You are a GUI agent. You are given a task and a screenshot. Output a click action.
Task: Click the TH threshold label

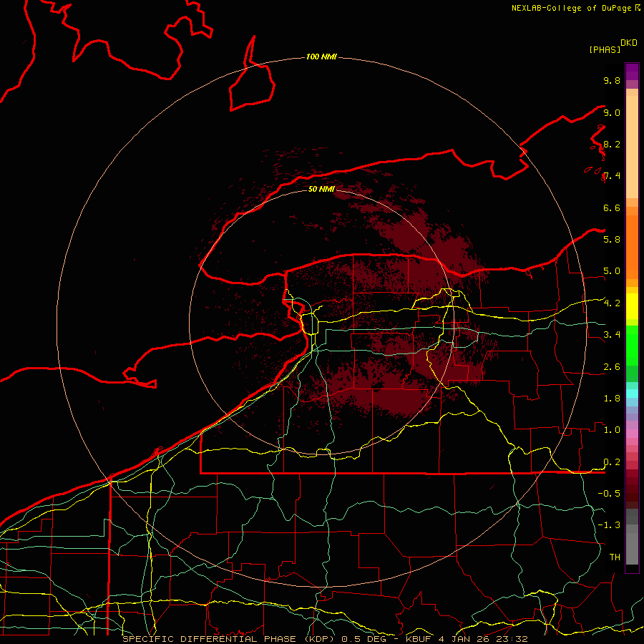(615, 557)
